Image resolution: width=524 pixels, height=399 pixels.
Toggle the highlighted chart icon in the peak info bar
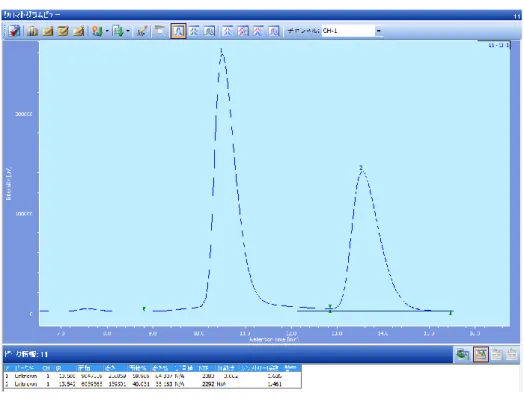[x=481, y=354]
